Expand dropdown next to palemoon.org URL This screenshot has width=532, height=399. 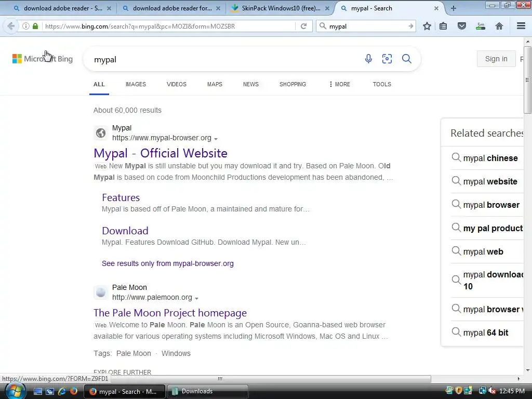196,298
